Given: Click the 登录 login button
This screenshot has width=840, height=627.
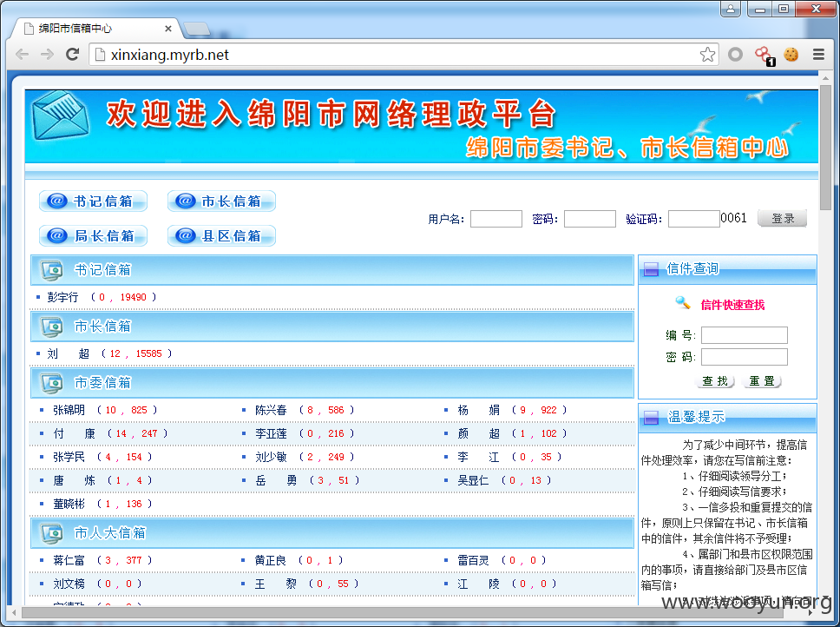Looking at the screenshot, I should click(x=782, y=218).
